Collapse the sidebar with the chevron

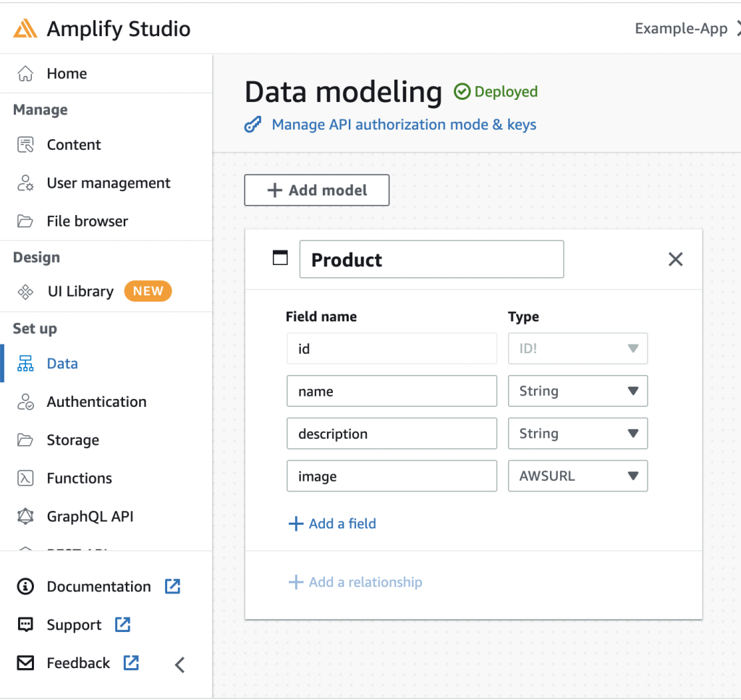179,664
